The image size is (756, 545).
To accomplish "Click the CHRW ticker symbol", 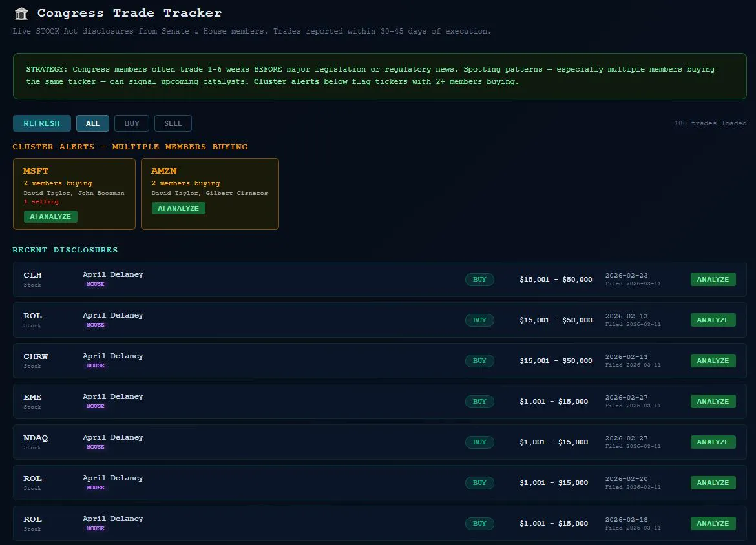I will (36, 356).
